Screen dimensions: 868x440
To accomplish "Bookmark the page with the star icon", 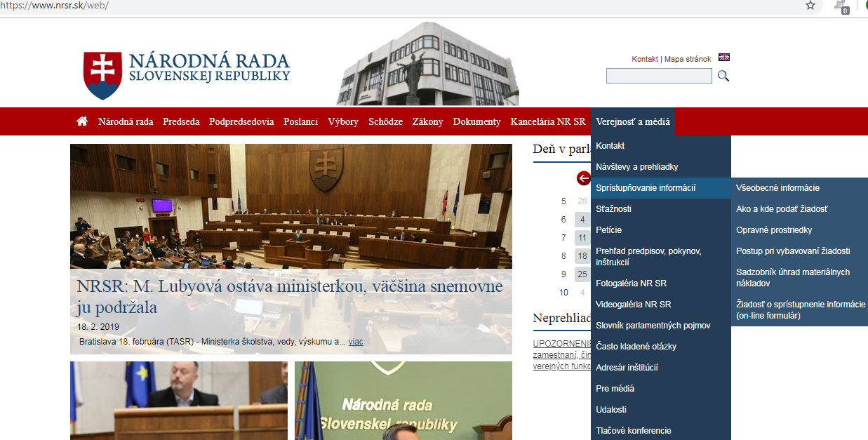I will (810, 5).
